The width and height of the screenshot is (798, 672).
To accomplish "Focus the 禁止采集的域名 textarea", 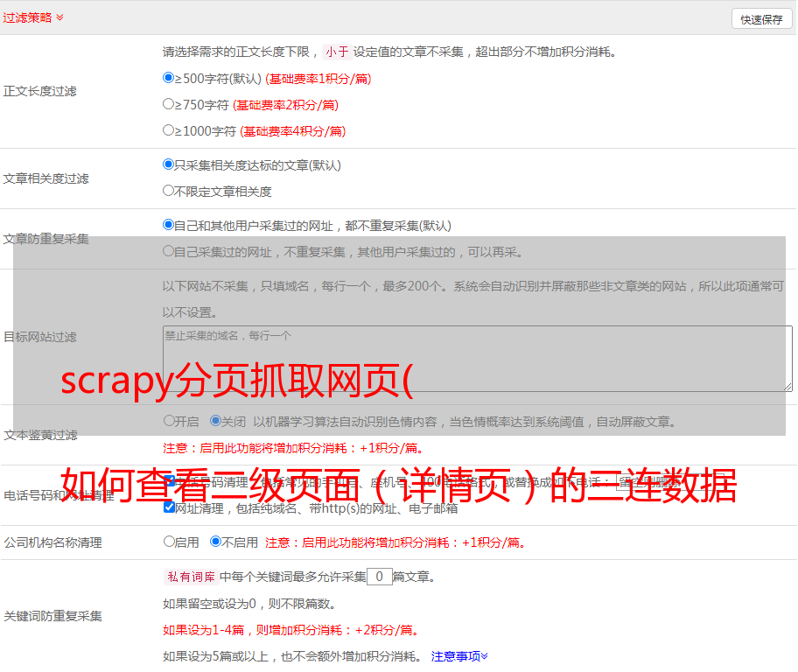I will (x=478, y=359).
